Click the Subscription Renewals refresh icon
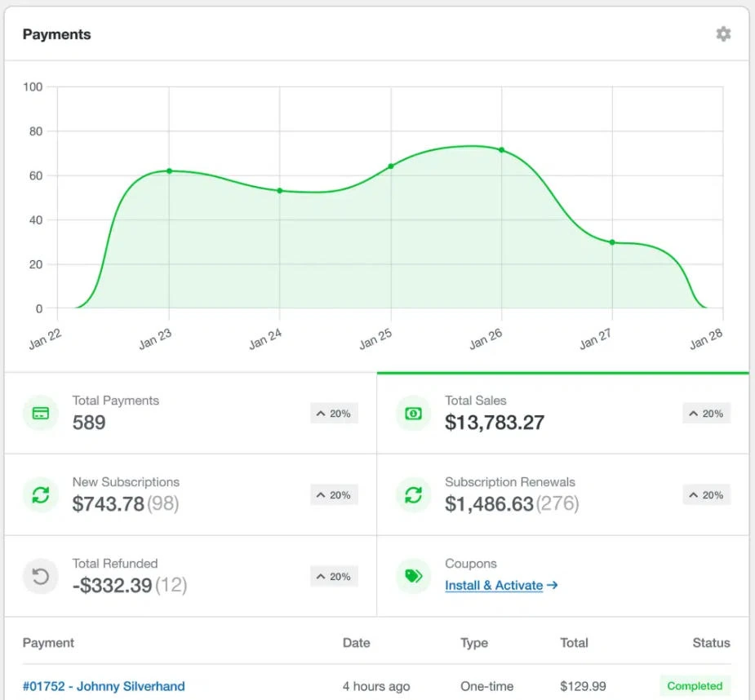This screenshot has height=700, width=755. tap(413, 494)
